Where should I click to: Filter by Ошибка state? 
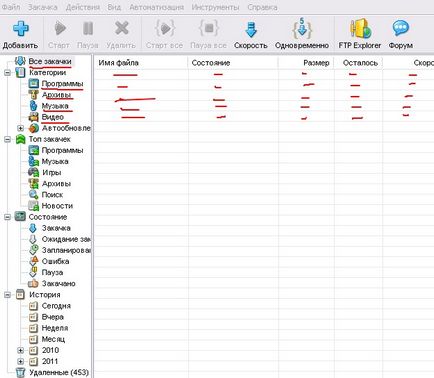click(x=55, y=261)
